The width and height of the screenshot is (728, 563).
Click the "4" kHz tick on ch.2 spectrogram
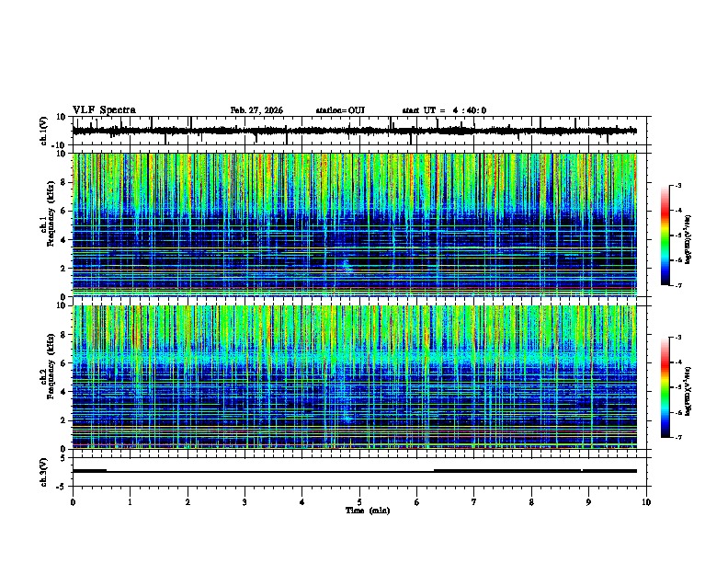63,392
